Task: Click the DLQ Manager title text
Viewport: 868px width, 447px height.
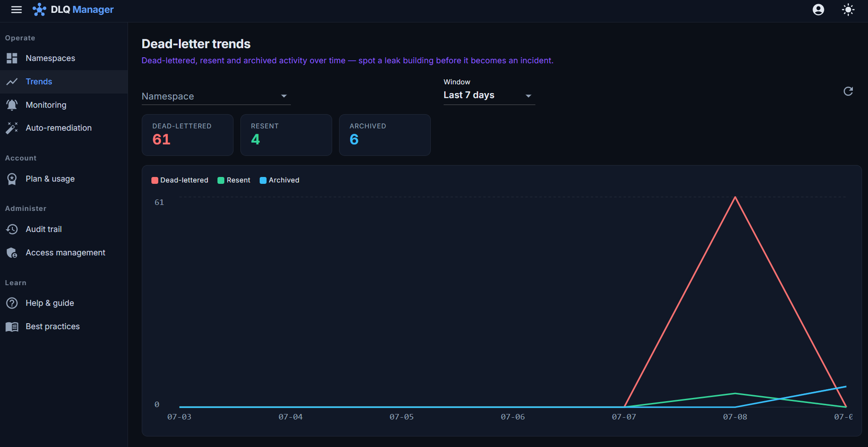Action: [x=82, y=10]
